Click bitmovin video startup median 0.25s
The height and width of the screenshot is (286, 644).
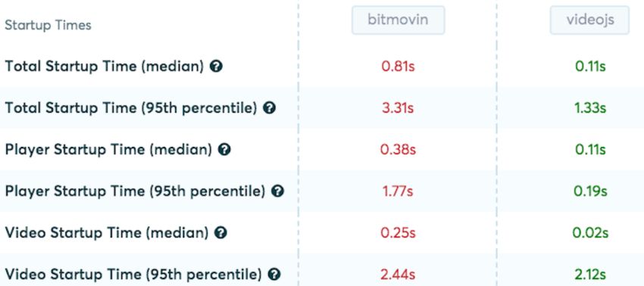click(x=398, y=232)
